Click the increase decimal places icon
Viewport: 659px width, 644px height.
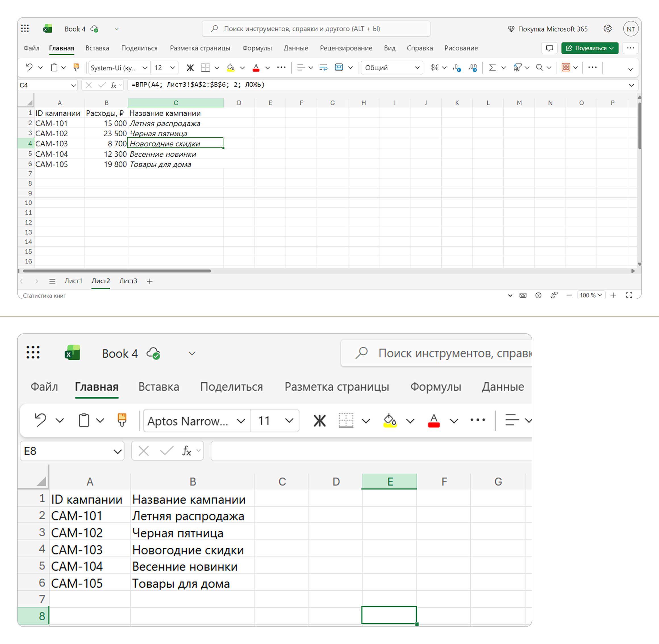click(x=457, y=68)
